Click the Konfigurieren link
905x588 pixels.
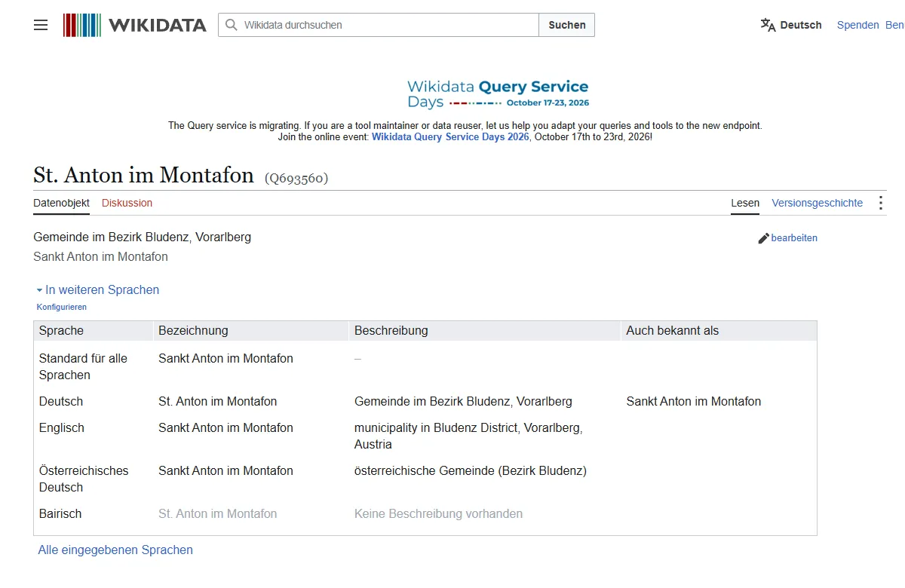tap(62, 307)
